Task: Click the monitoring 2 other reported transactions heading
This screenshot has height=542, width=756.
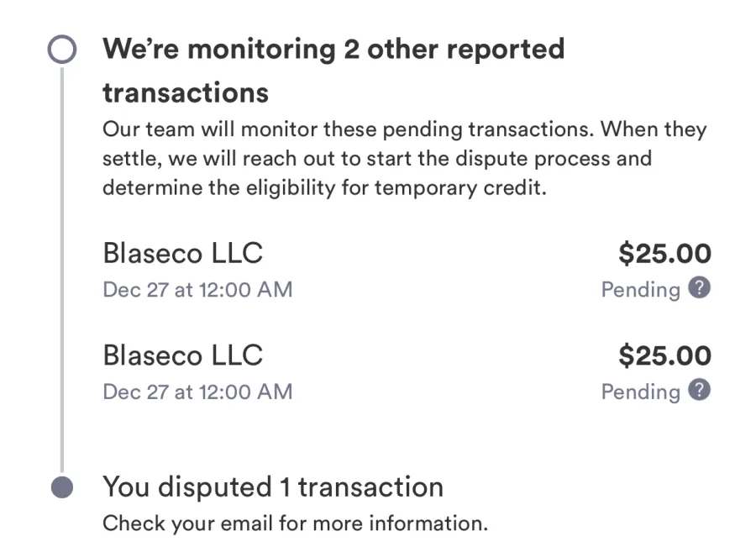Action: (x=333, y=71)
